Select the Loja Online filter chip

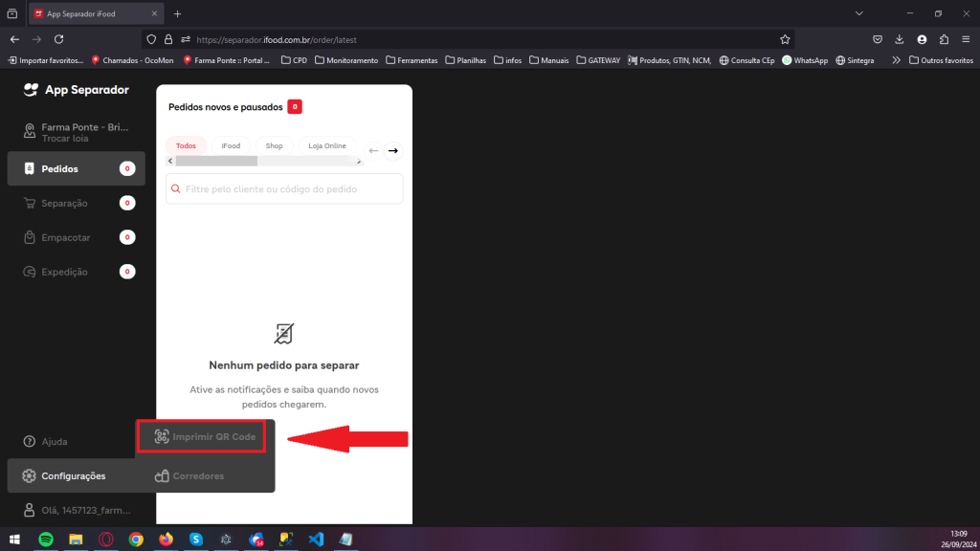(327, 145)
